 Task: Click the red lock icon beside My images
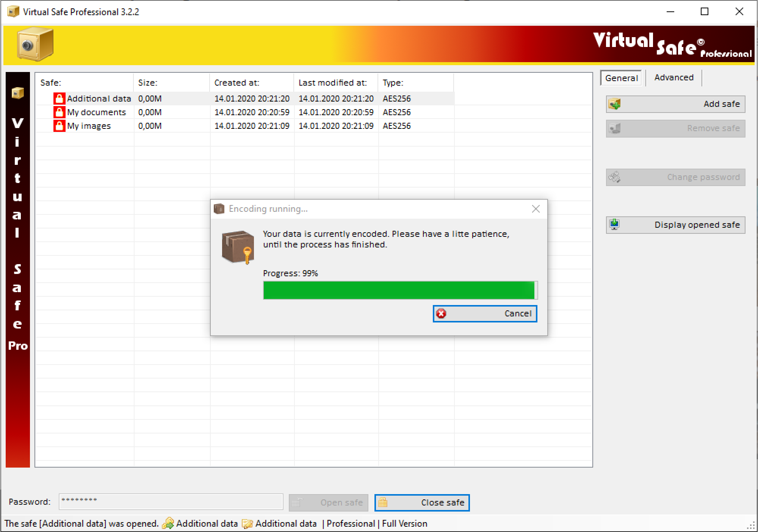[x=59, y=126]
